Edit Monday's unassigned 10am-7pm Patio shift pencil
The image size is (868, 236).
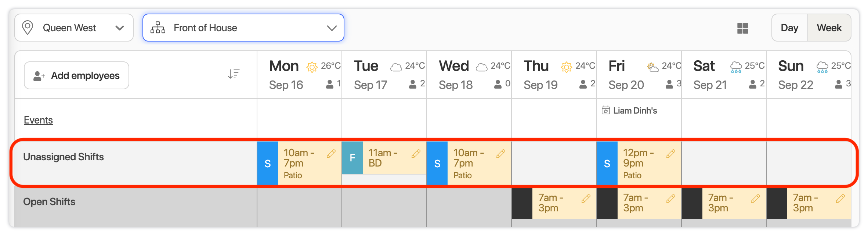[331, 154]
